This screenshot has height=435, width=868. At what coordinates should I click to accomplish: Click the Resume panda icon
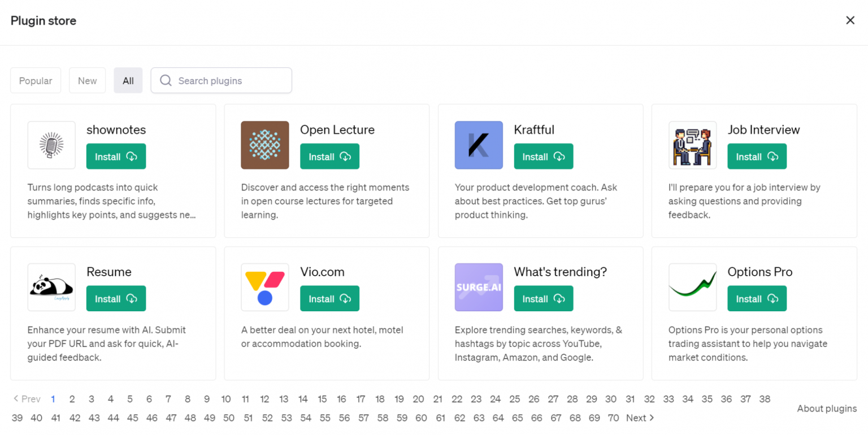click(51, 287)
